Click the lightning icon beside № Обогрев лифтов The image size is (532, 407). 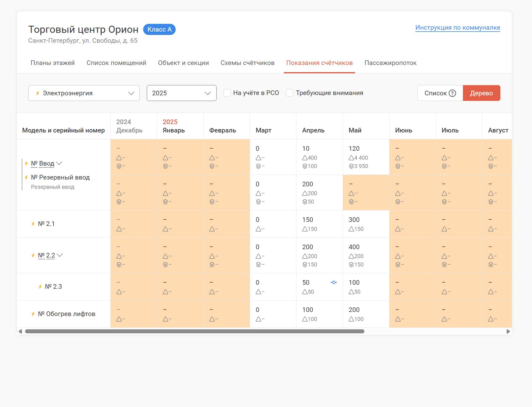(33, 314)
